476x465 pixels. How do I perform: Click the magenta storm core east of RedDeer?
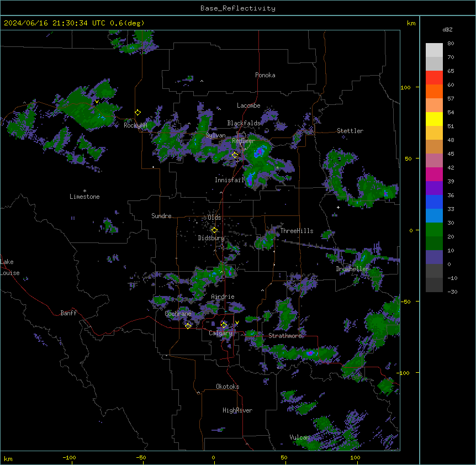tap(259, 152)
